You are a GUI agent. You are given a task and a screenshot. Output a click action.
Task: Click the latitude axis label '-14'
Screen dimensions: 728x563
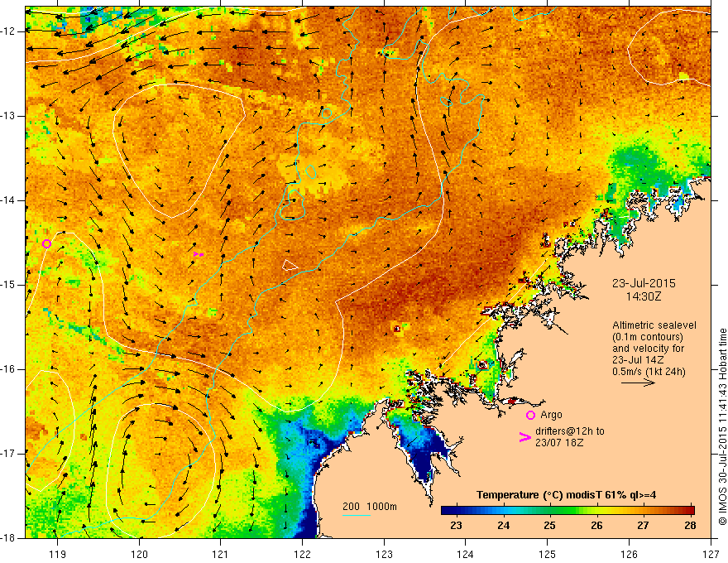[9, 200]
